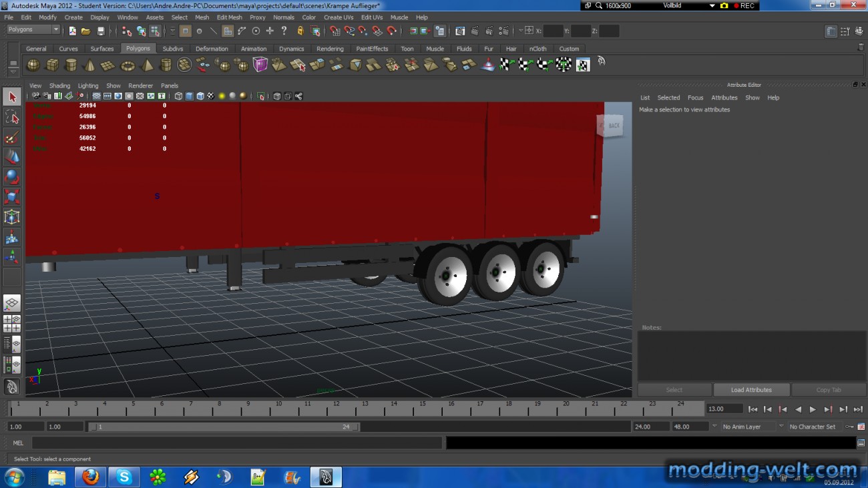Screen dimensions: 868x488
Task: Toggle the lock selection padlock icon
Action: (300, 31)
